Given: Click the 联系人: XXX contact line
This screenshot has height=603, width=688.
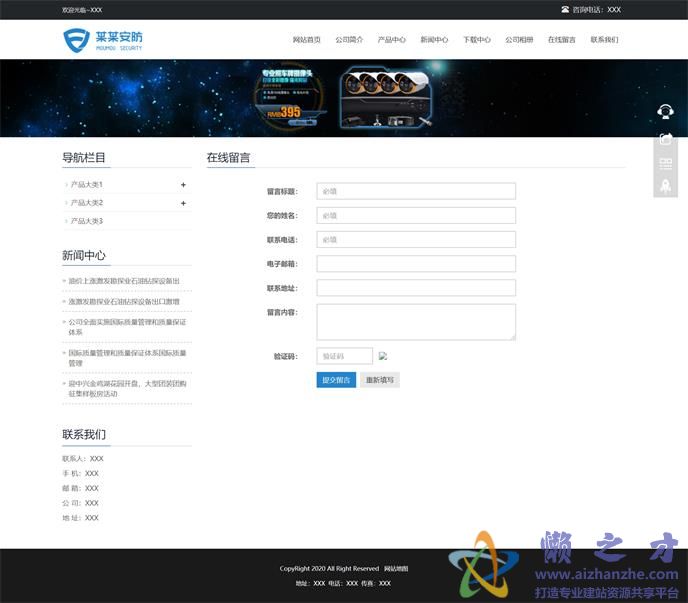Looking at the screenshot, I should [x=83, y=459].
